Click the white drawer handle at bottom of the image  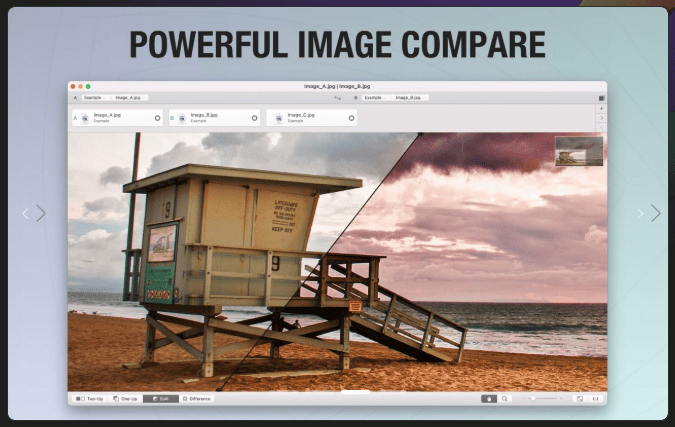coord(355,392)
